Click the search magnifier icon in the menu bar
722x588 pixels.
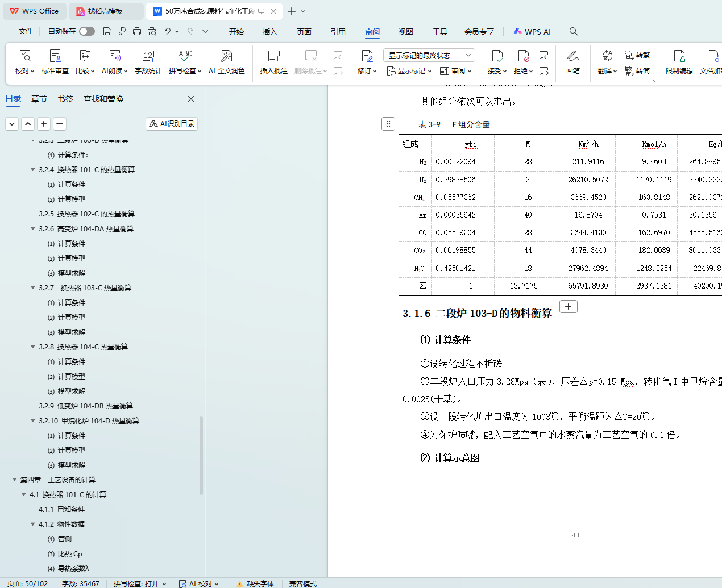pyautogui.click(x=574, y=31)
